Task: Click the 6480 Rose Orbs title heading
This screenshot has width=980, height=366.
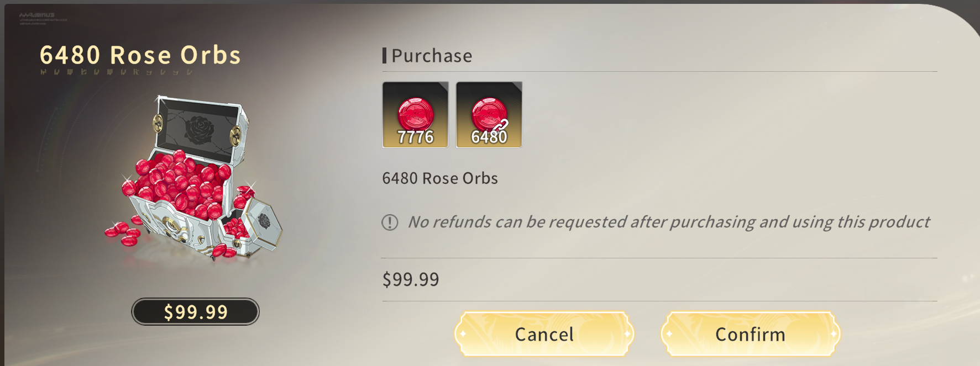Action: 140,55
